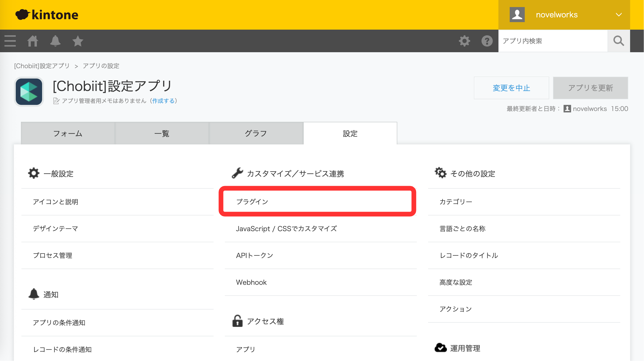Switch to the グラフ tab
The image size is (644, 361).
point(256,134)
